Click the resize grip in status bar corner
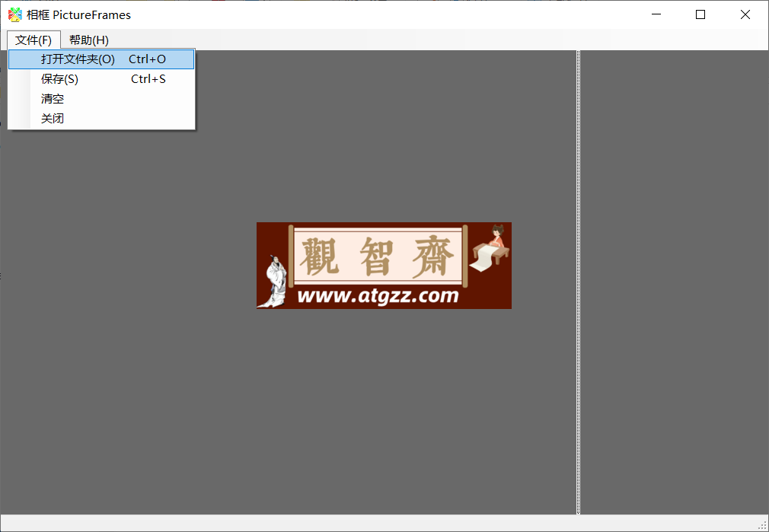Screen dimensions: 769x532 (x=762, y=526)
